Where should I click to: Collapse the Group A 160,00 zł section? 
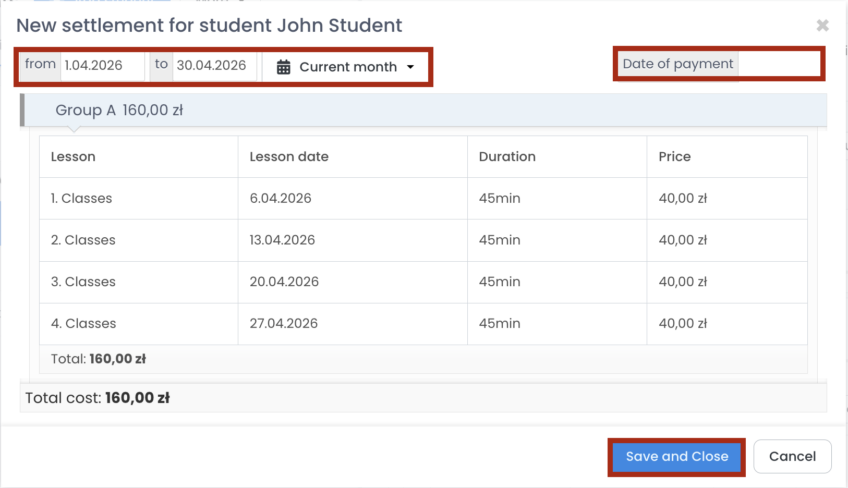tap(119, 110)
